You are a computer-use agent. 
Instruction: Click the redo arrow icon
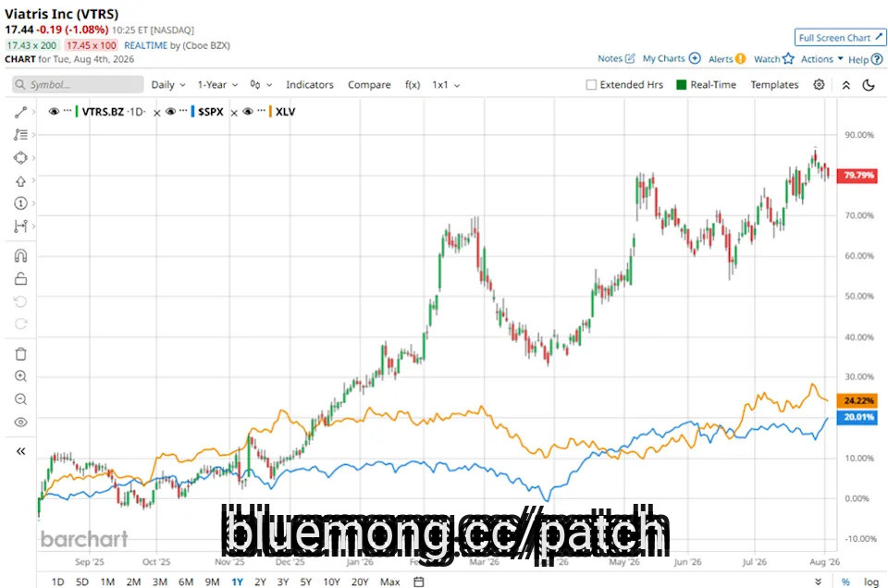[20, 325]
